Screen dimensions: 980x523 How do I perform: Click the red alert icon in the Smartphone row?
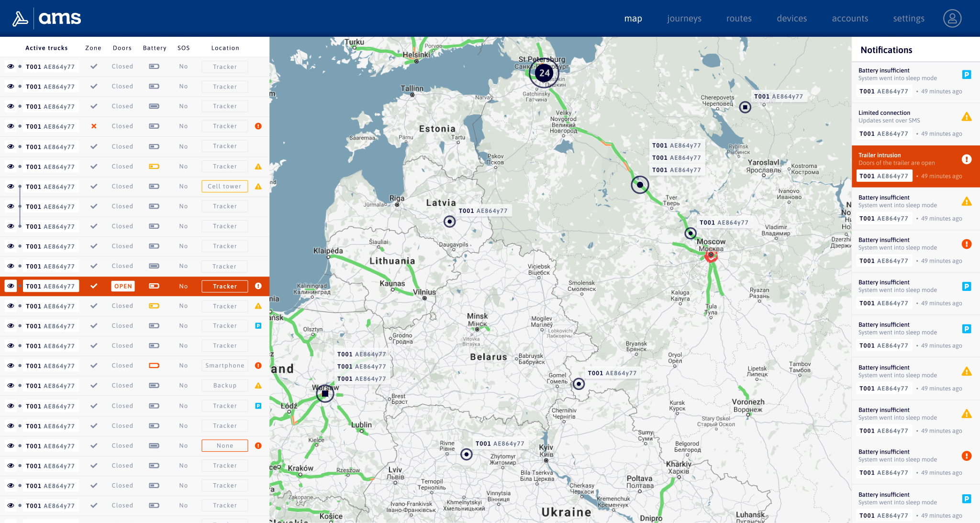(258, 366)
